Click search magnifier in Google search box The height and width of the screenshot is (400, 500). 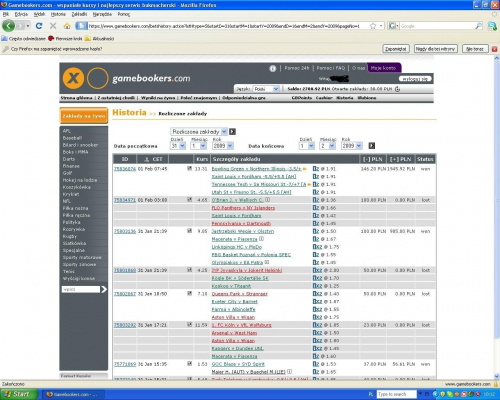tap(478, 26)
